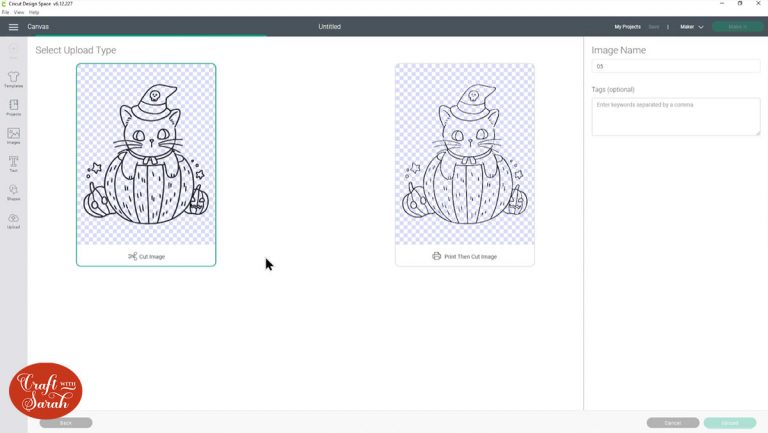Screen dimensions: 768x433
Task: Click the Tags keywords text area
Action: [675, 117]
